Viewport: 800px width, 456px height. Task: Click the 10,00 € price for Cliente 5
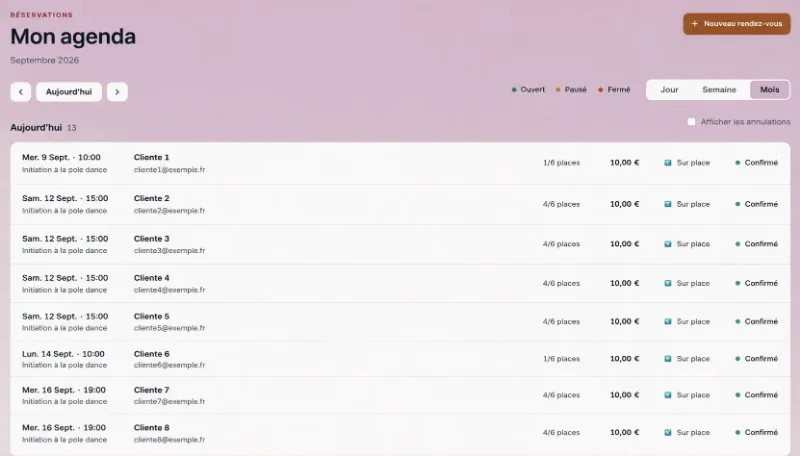point(624,321)
